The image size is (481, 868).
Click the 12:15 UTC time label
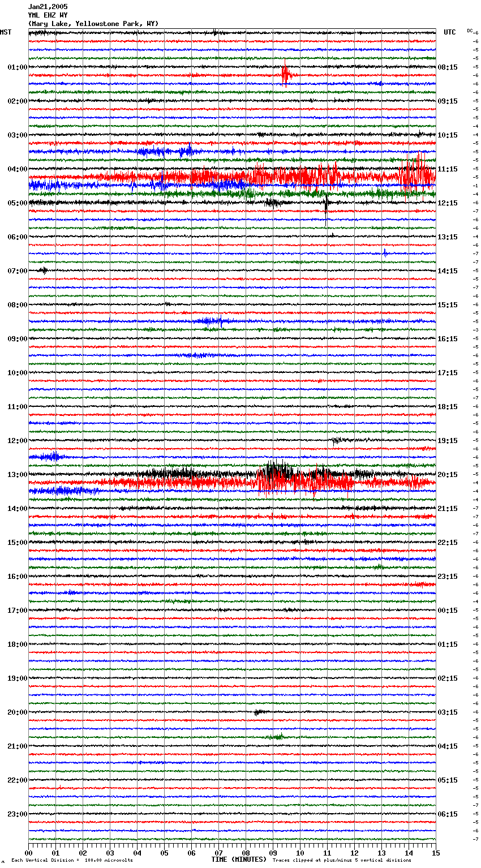pyautogui.click(x=448, y=203)
